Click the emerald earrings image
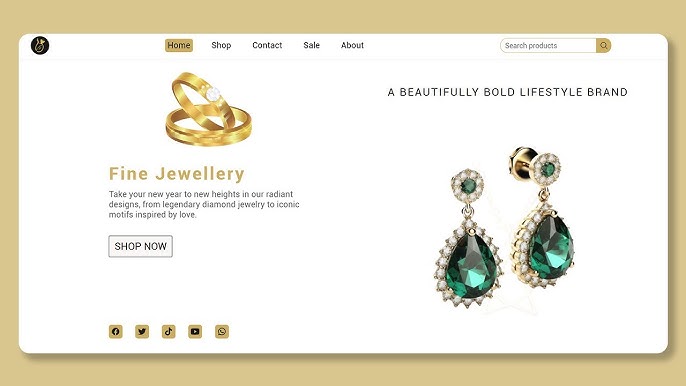This screenshot has width=686, height=386. click(504, 227)
